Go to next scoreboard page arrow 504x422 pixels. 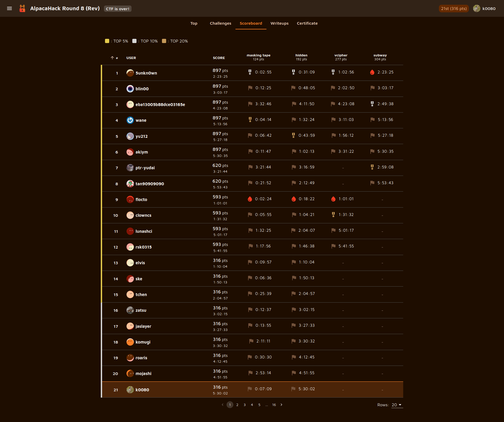coord(281,405)
